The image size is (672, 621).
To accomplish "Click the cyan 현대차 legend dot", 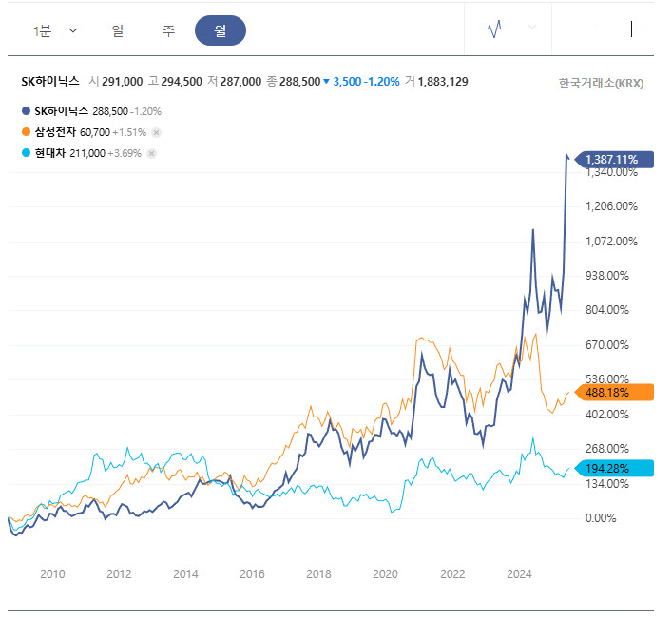I will click(x=25, y=153).
